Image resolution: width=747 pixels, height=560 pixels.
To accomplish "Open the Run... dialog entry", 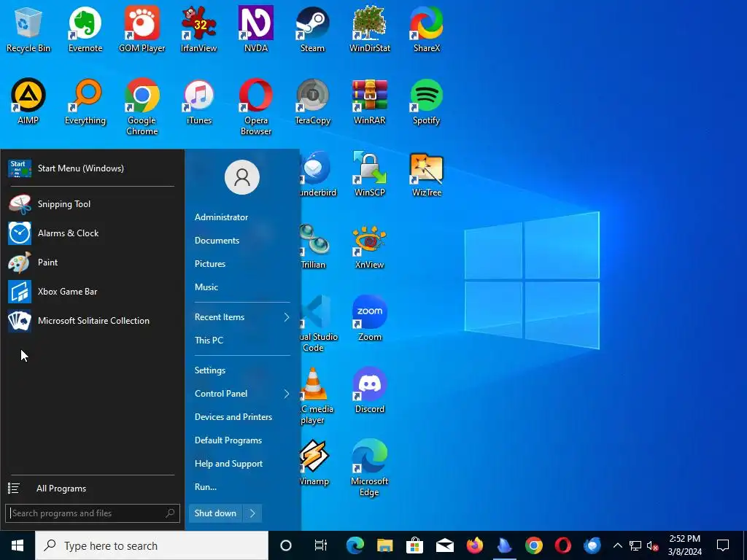I will pyautogui.click(x=205, y=487).
